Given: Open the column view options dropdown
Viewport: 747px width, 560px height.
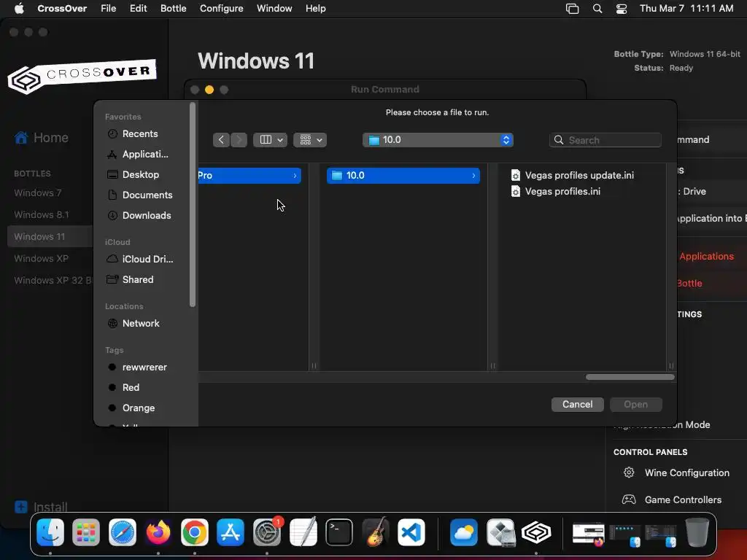Looking at the screenshot, I should [270, 140].
